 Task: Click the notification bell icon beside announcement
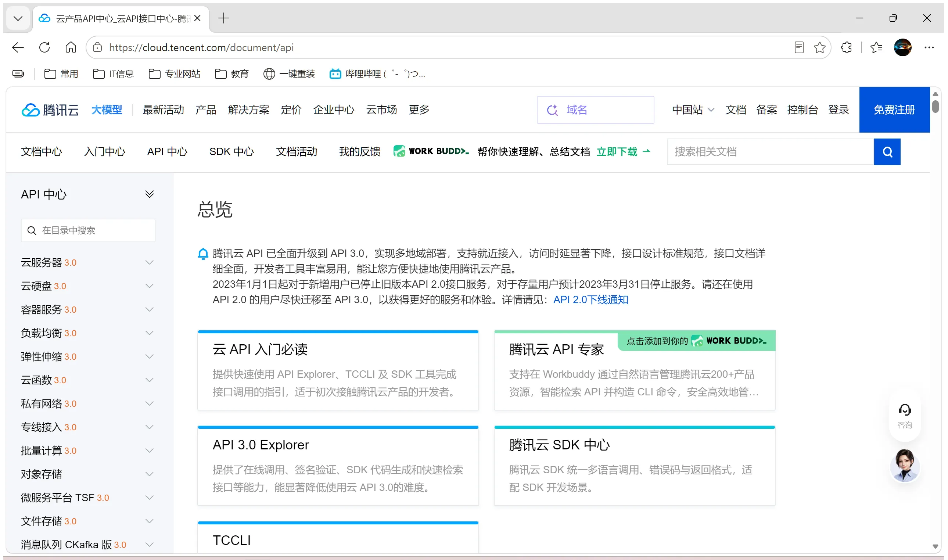click(x=203, y=254)
